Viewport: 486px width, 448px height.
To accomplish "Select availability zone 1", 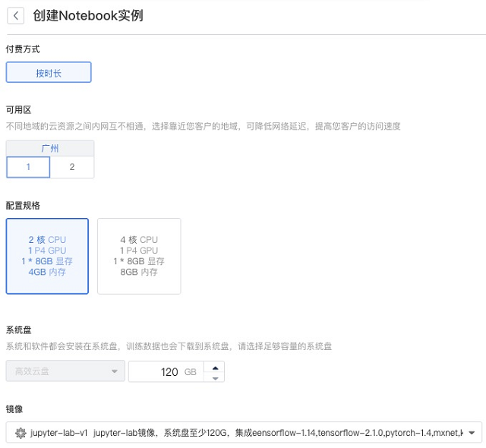I will coord(28,167).
